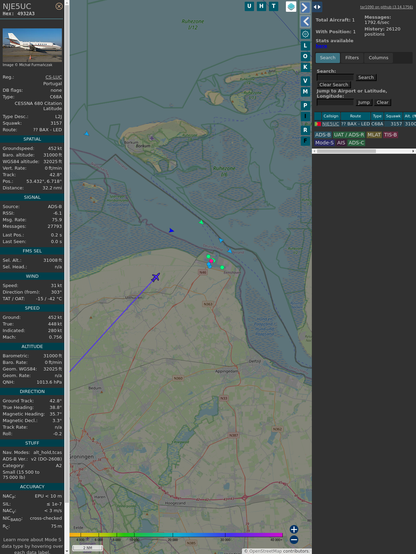Image resolution: width=416 pixels, height=554 pixels.
Task: Click the ADS-B legend label
Action: pos(322,135)
